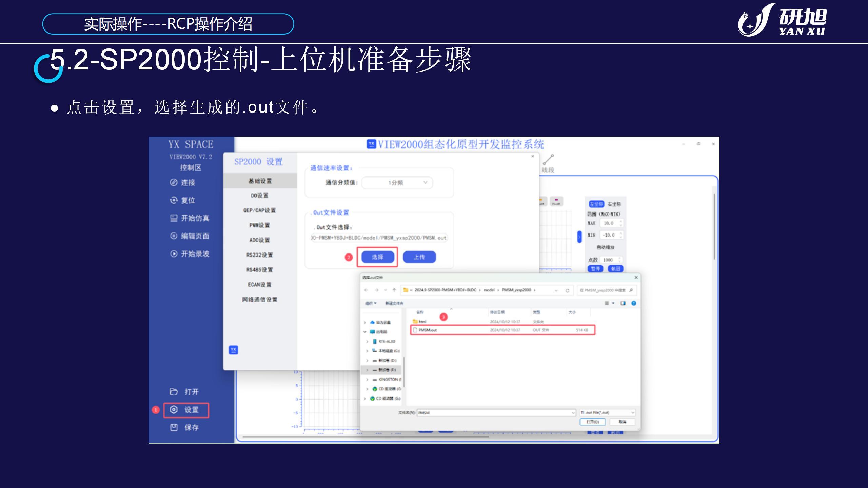Viewport: 868px width, 488px height.
Task: Open the PWM设置 tab
Action: [x=260, y=225]
